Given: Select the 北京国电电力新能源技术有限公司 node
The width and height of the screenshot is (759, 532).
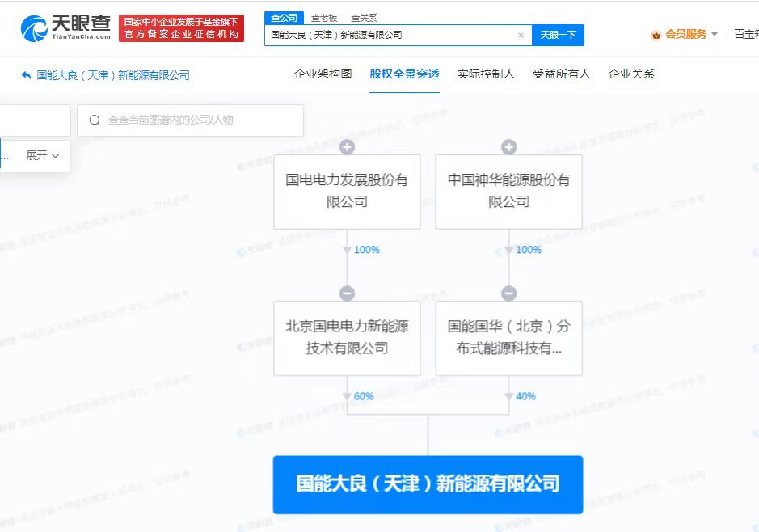Looking at the screenshot, I should (x=347, y=339).
